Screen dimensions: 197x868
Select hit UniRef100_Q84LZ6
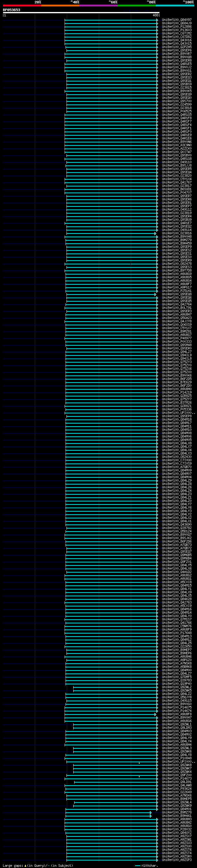coord(177,487)
